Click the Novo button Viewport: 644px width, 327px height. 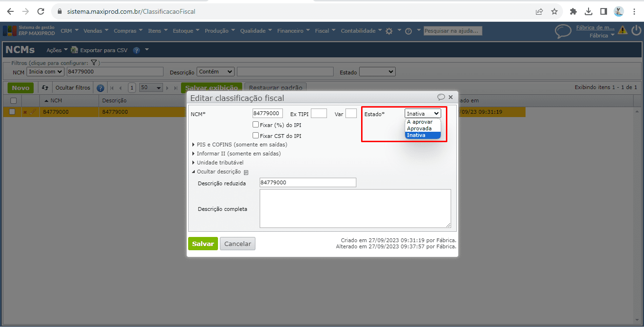(20, 88)
